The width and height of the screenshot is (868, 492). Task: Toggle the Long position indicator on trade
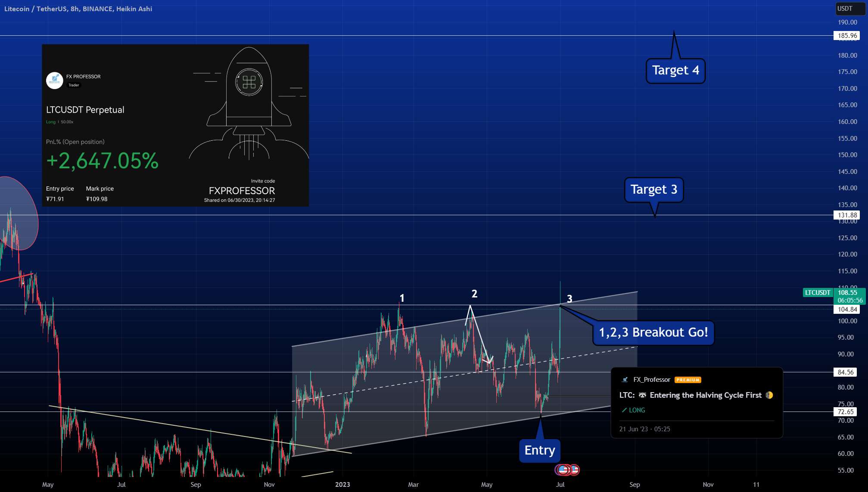634,410
